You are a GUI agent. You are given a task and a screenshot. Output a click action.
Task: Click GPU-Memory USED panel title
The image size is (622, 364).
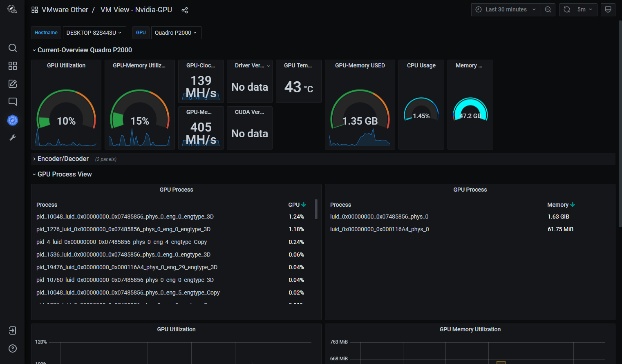point(360,65)
